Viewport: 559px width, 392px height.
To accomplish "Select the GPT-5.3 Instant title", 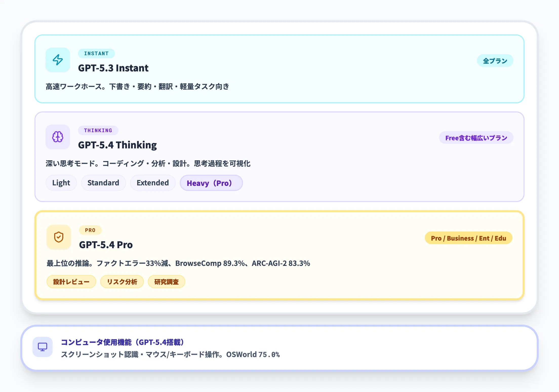I will point(113,68).
